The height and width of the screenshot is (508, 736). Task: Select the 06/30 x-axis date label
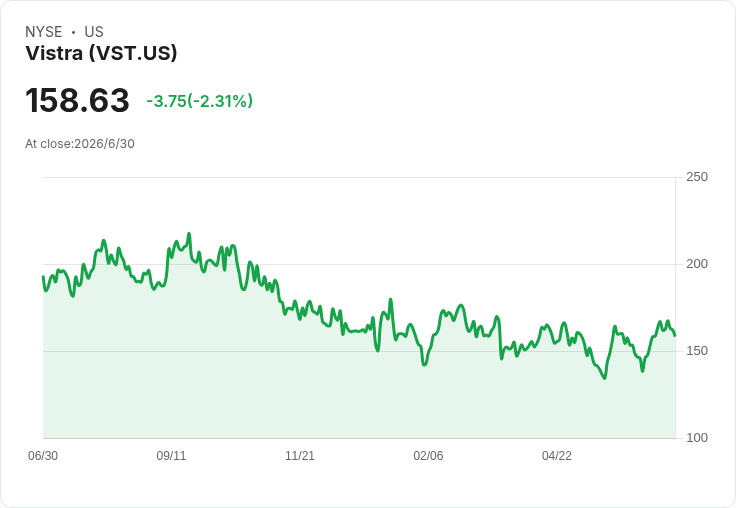[43, 455]
